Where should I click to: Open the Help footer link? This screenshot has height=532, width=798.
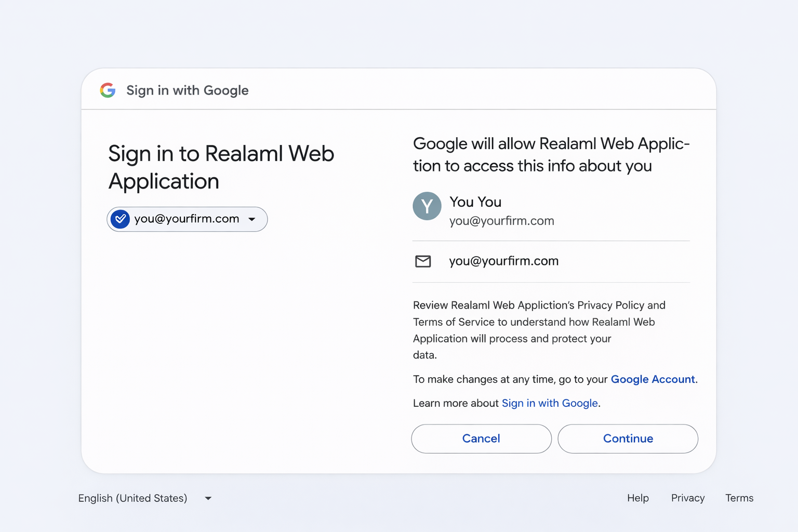pyautogui.click(x=637, y=498)
